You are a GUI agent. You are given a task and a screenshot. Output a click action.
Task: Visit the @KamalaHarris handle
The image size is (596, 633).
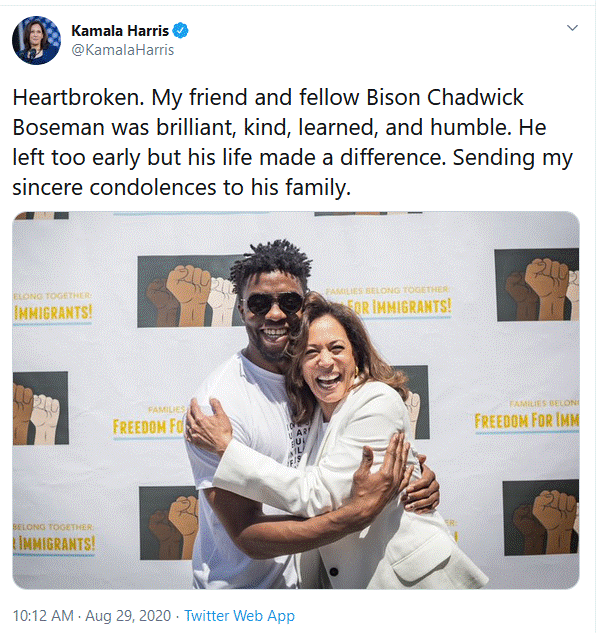[123, 50]
